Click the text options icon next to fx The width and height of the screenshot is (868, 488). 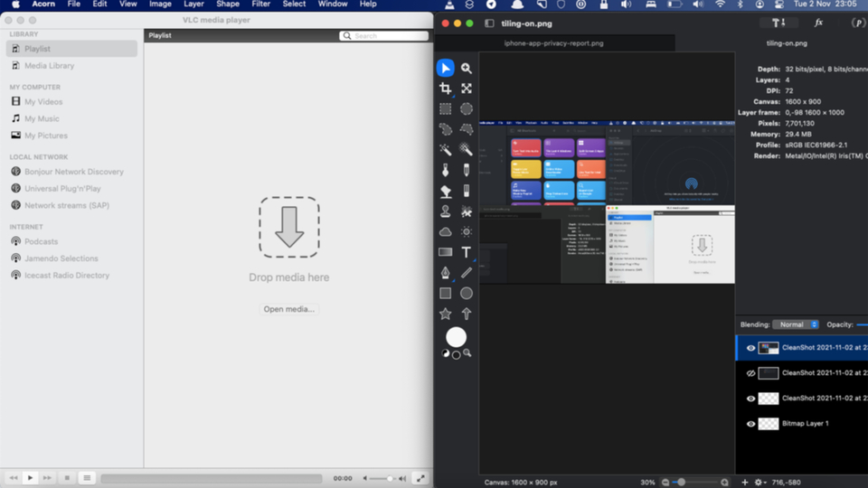click(x=778, y=23)
